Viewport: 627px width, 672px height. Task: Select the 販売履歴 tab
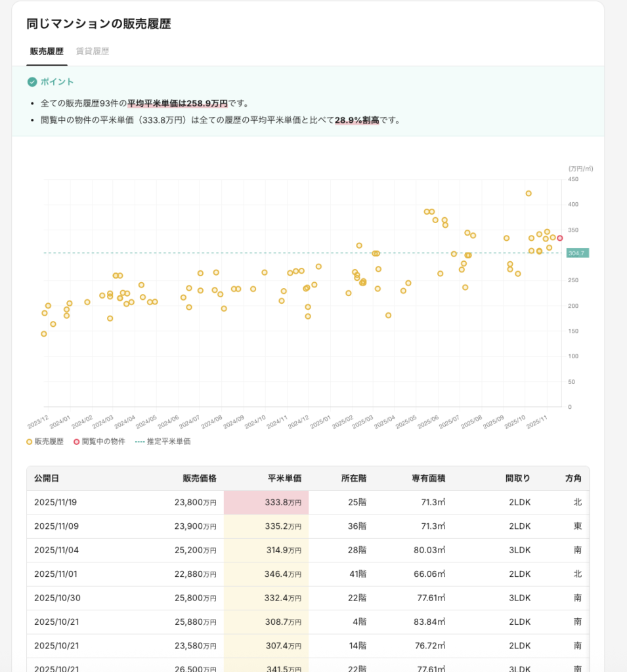[x=47, y=51]
